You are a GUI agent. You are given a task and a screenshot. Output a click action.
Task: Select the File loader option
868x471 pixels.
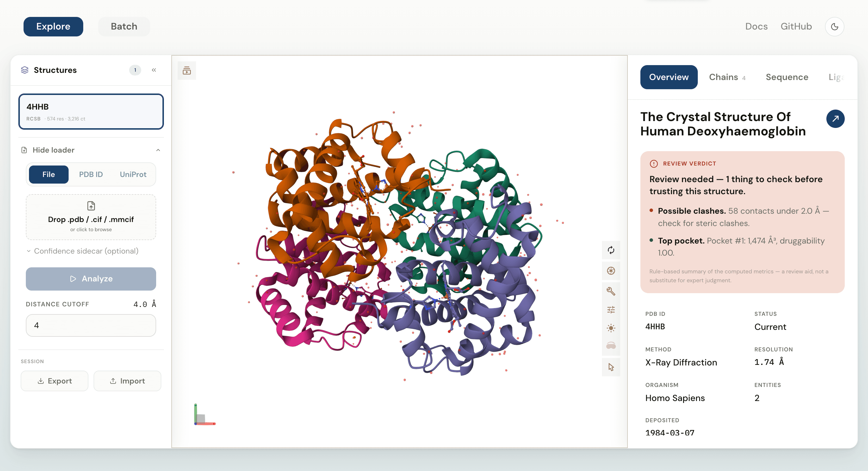(x=49, y=174)
